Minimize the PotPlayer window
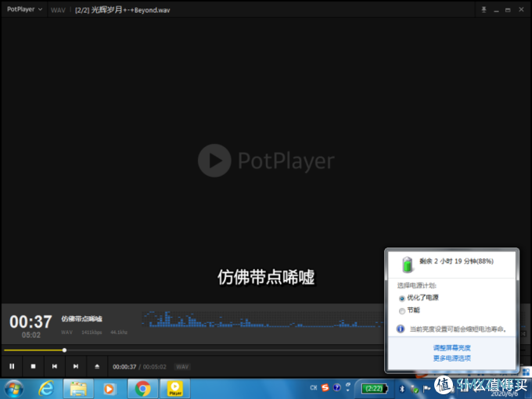532x399 pixels. [x=496, y=10]
